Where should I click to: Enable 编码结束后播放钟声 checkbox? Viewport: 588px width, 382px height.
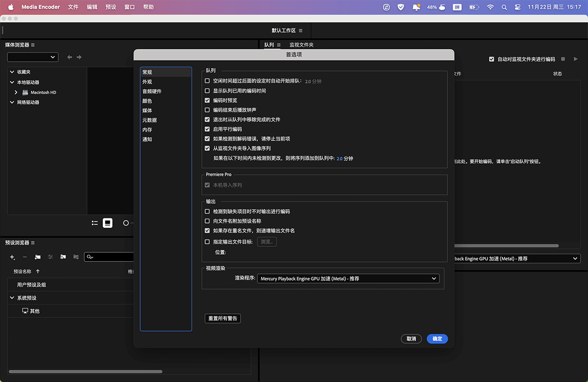pos(207,110)
